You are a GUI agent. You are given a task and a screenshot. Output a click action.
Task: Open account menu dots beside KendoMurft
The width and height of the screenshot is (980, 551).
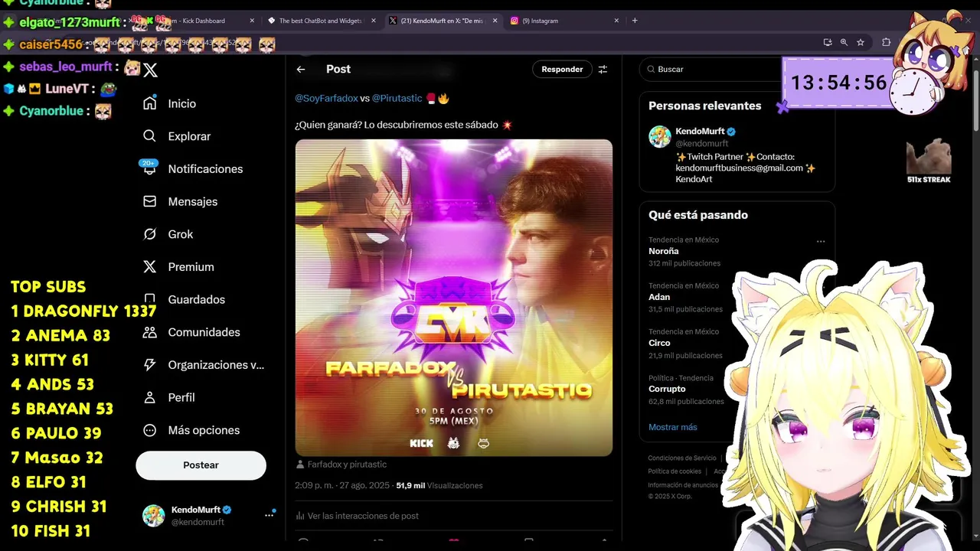coord(269,516)
